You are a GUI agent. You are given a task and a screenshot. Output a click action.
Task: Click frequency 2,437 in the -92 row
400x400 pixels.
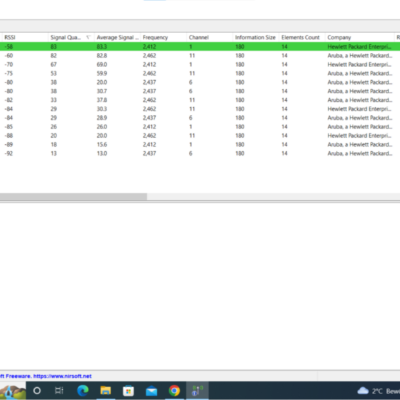[x=149, y=153]
